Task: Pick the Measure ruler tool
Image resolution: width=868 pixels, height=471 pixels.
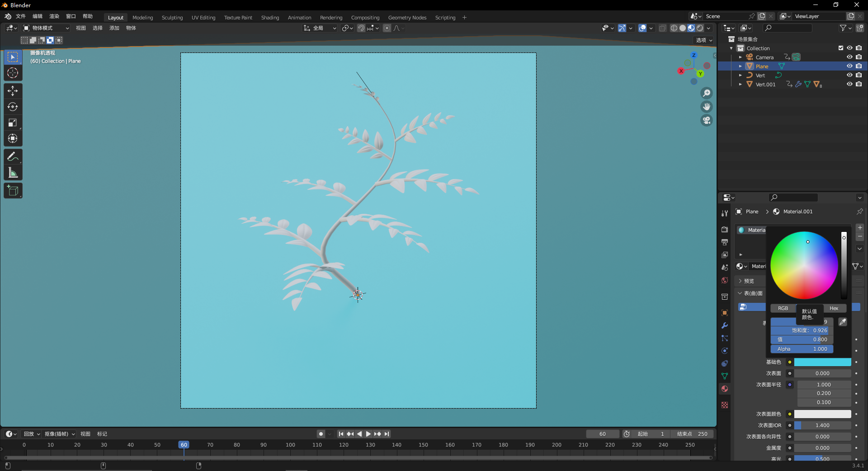Action: point(13,172)
